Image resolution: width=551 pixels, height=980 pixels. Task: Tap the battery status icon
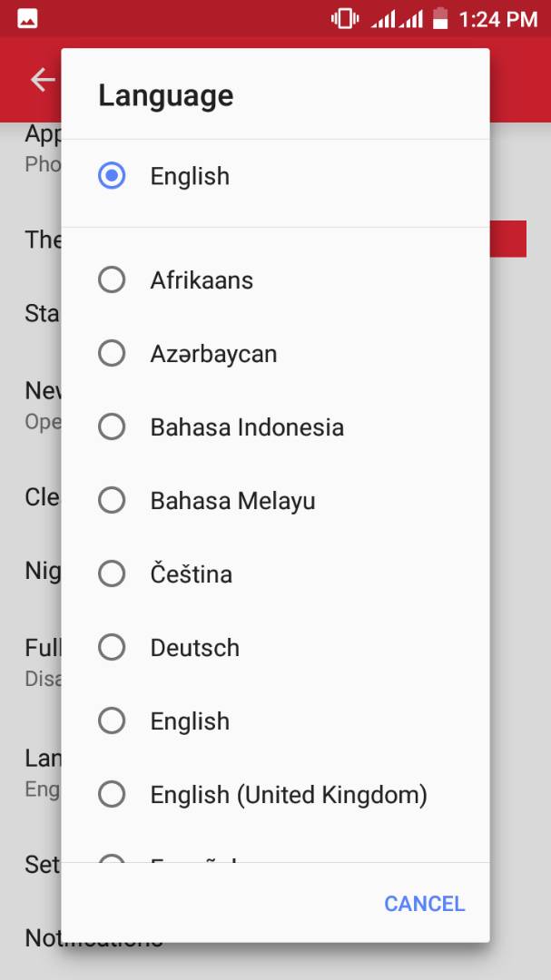[440, 18]
